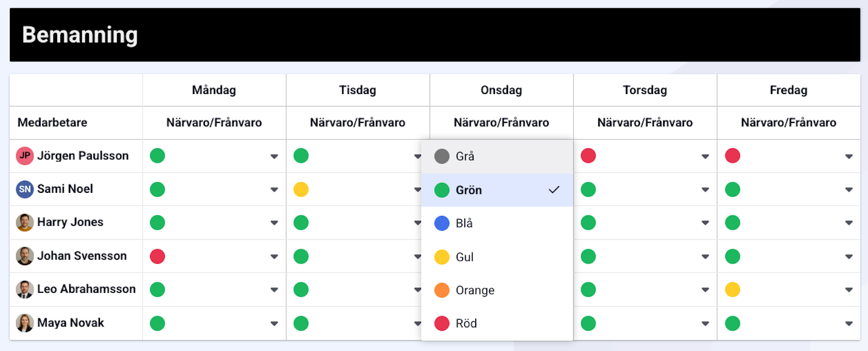This screenshot has width=868, height=351.
Task: Click the Onsdag column header
Action: [x=501, y=90]
